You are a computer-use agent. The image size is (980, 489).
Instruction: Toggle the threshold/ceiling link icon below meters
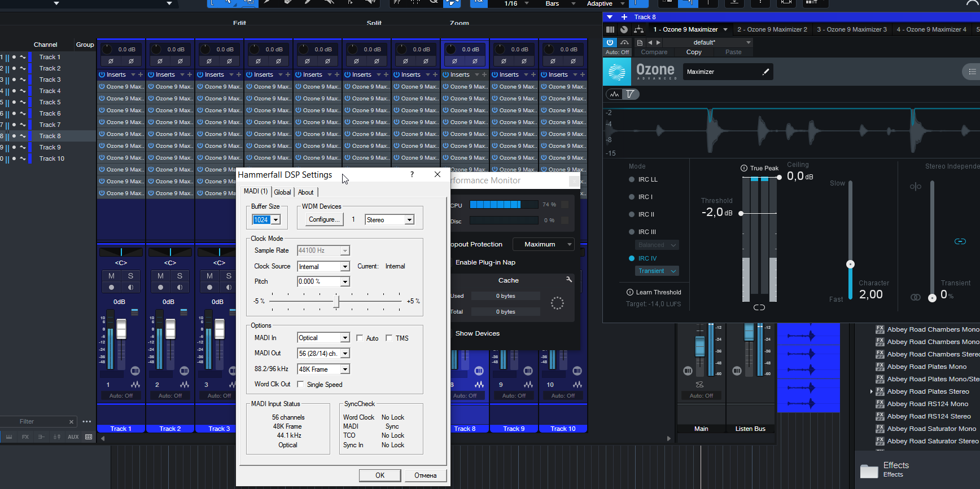759,307
